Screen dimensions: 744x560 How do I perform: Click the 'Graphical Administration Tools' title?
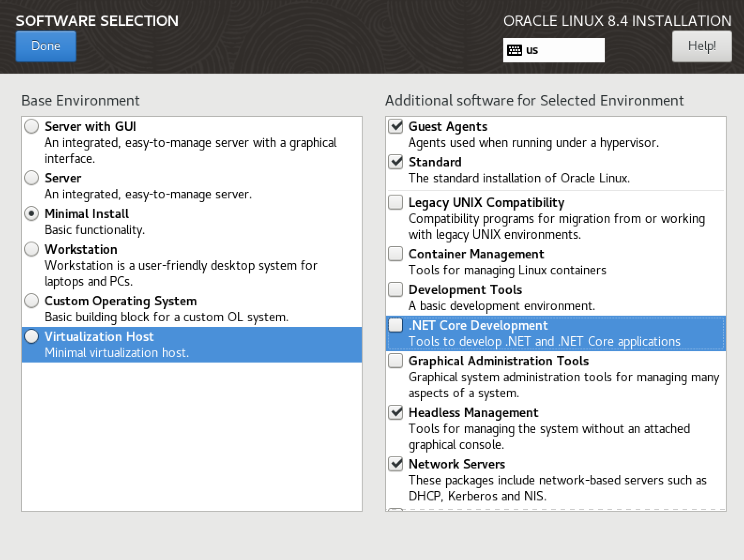pyautogui.click(x=499, y=361)
